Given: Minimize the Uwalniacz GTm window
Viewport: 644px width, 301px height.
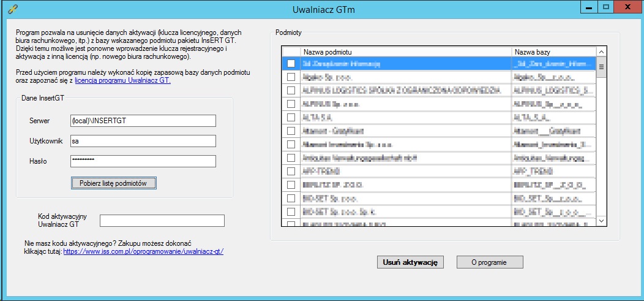Looking at the screenshot, I should point(589,7).
